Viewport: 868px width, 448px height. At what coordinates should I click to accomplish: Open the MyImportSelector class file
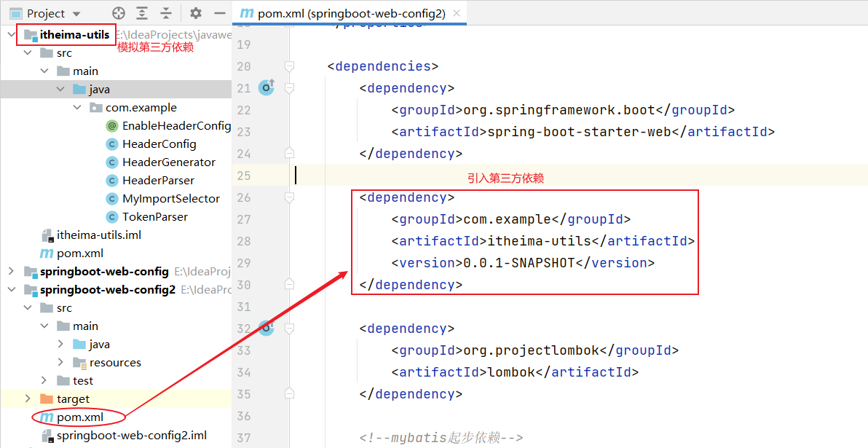click(170, 198)
